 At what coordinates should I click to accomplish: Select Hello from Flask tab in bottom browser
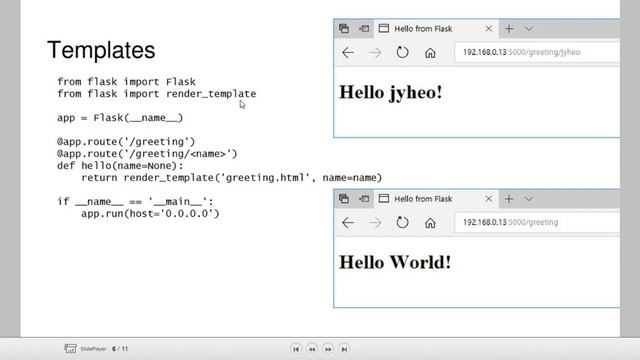click(436, 199)
